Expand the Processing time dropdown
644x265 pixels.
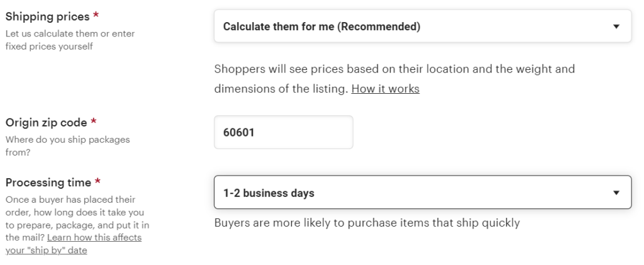tap(422, 193)
